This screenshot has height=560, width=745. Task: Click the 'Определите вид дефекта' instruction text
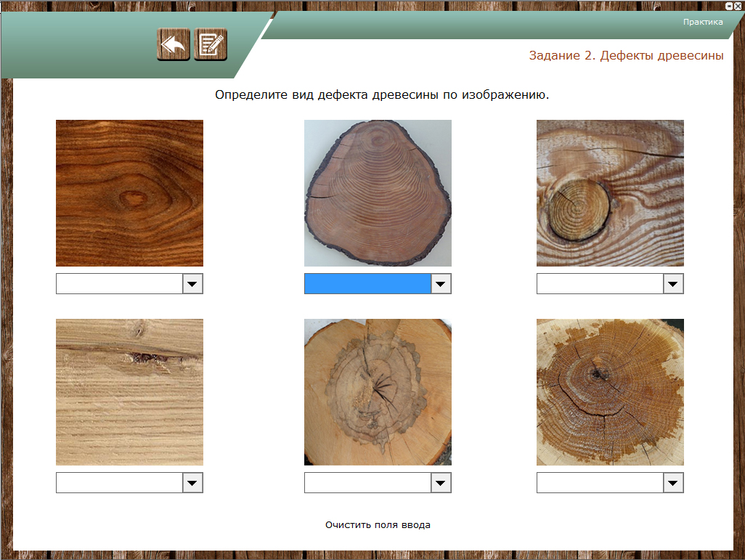[382, 95]
